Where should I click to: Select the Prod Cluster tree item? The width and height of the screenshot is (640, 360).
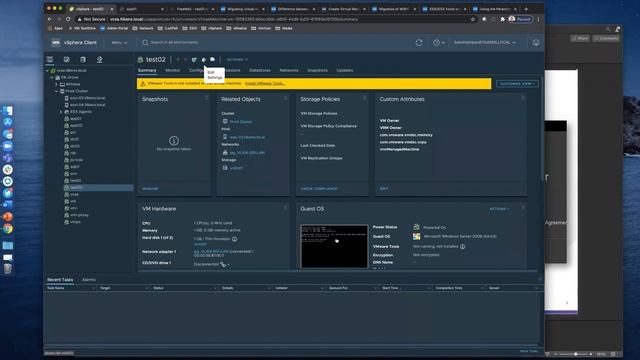(77, 91)
